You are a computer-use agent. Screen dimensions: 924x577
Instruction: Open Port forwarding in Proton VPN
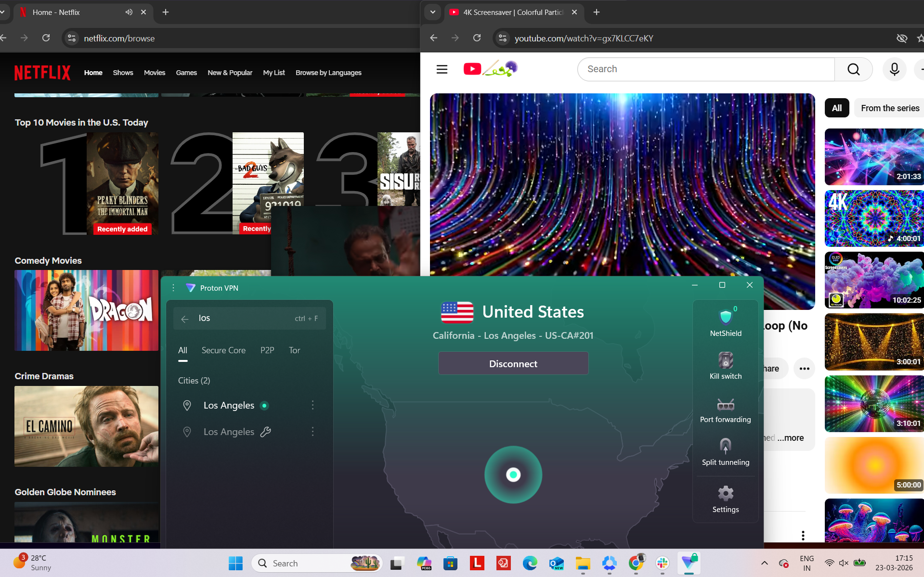tap(725, 410)
